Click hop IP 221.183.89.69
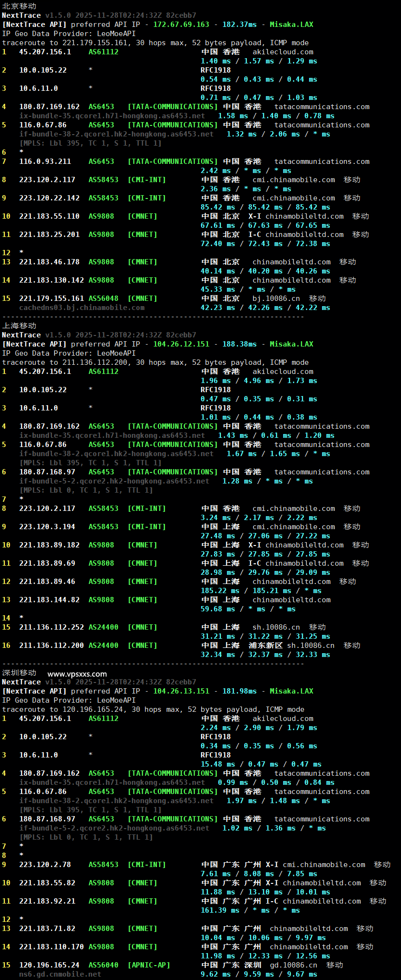401x980 pixels. pyautogui.click(x=47, y=563)
